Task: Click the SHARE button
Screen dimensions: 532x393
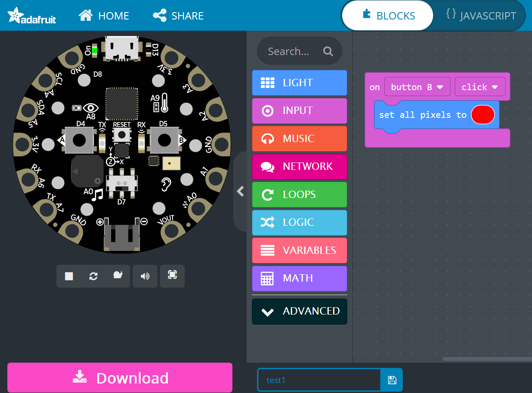Action: [x=179, y=16]
